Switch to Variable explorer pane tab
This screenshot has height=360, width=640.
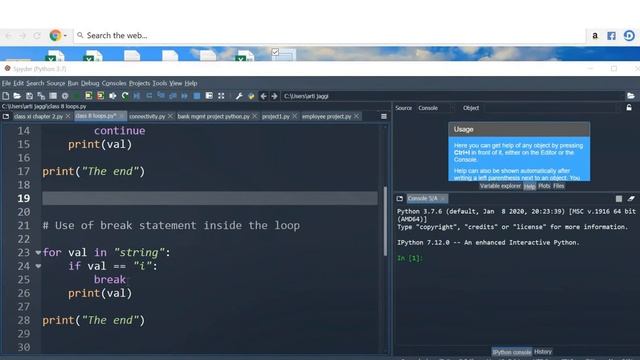point(500,186)
